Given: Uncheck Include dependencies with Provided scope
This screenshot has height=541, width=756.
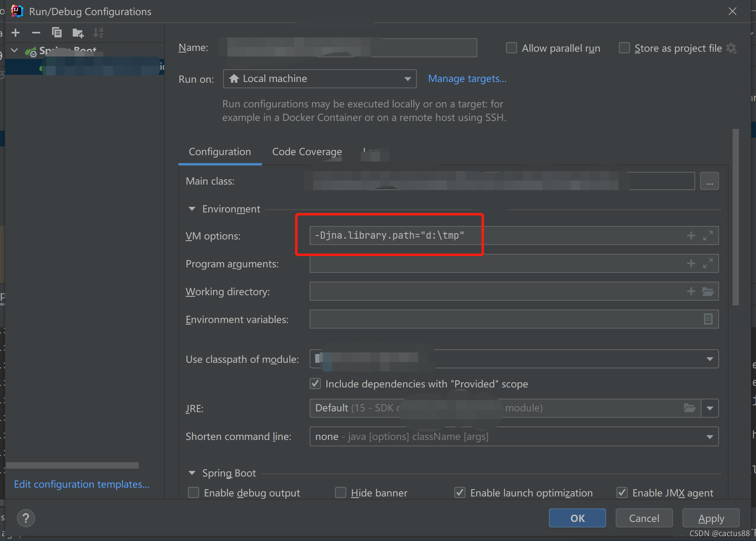Looking at the screenshot, I should click(x=315, y=383).
